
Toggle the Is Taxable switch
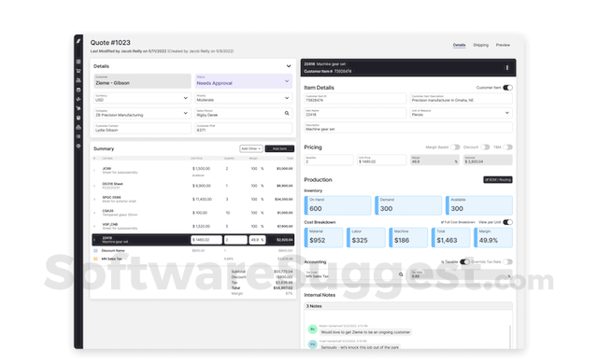tap(464, 261)
